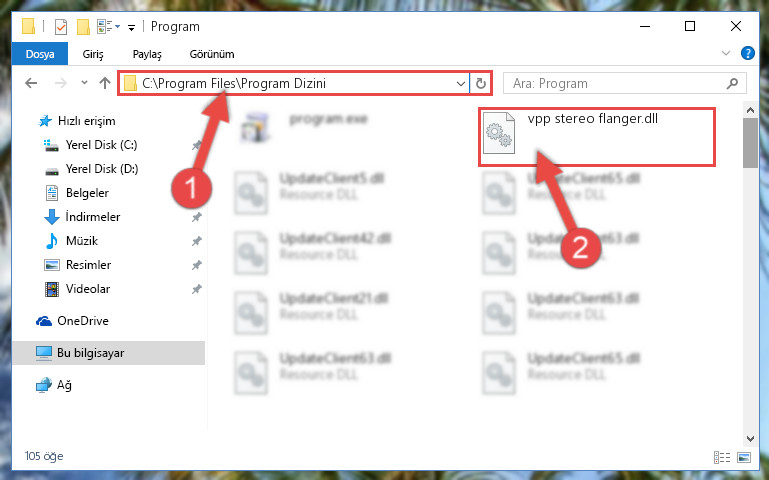Click the vertical scrollbar thumb

[x=750, y=143]
